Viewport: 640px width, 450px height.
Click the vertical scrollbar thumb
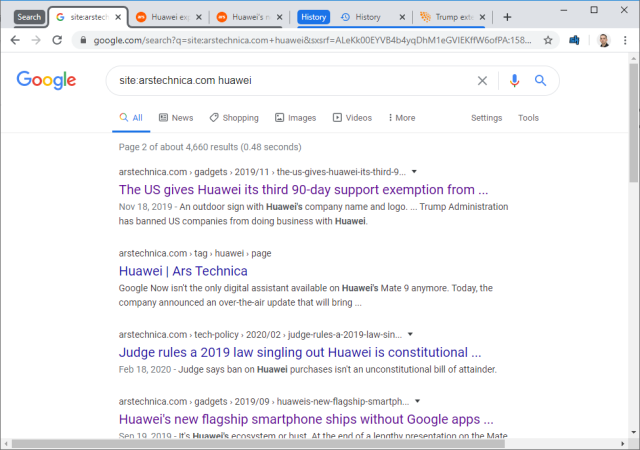click(633, 122)
